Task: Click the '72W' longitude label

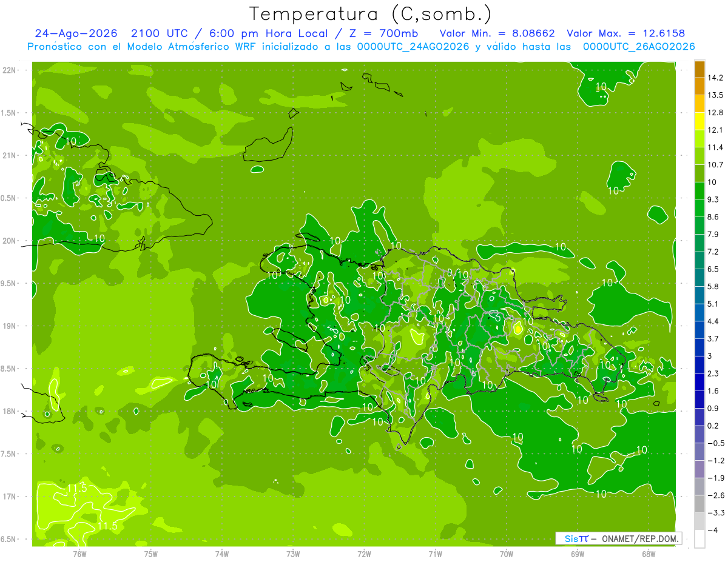Action: click(364, 554)
